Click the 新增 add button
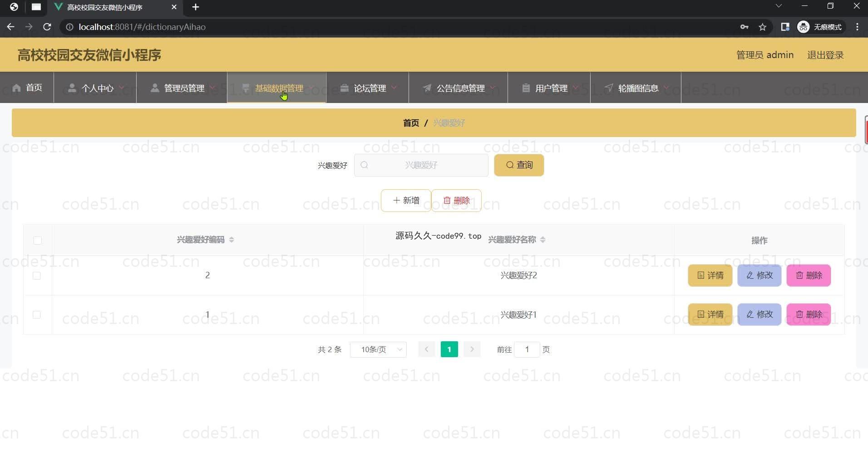 406,201
